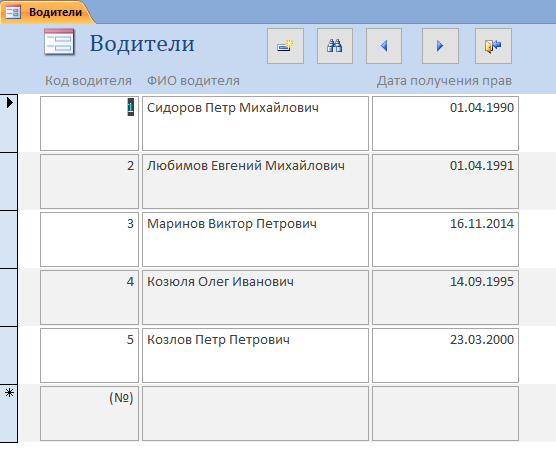
Task: Select the record selector for Козюля row
Action: point(9,298)
